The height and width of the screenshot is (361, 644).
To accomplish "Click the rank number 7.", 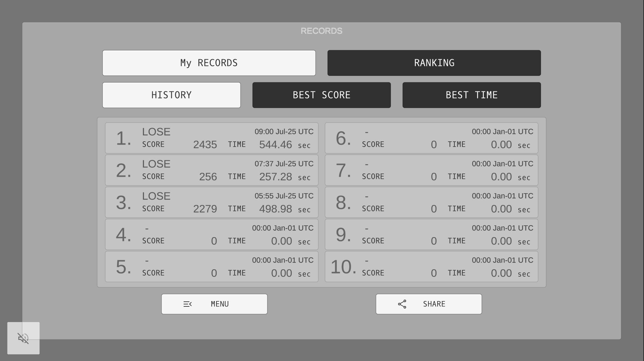I will [343, 170].
